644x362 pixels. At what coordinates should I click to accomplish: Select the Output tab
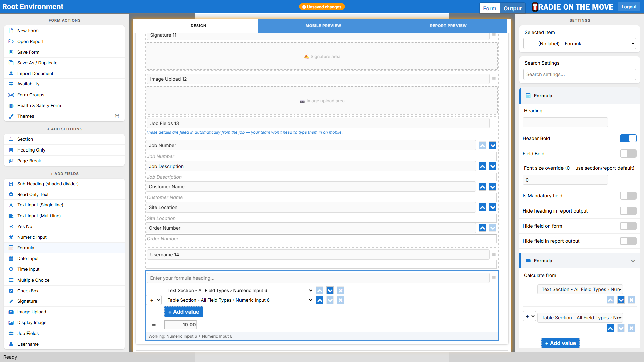tap(513, 8)
